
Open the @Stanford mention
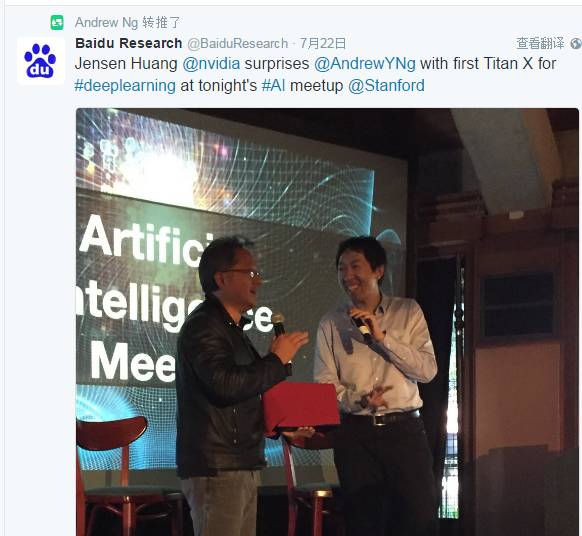[x=386, y=86]
